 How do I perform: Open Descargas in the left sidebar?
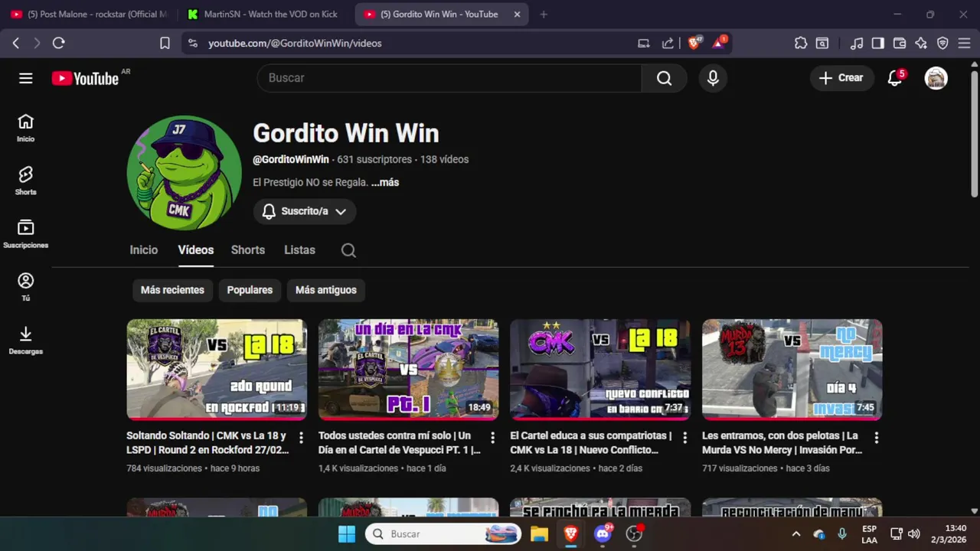26,341
